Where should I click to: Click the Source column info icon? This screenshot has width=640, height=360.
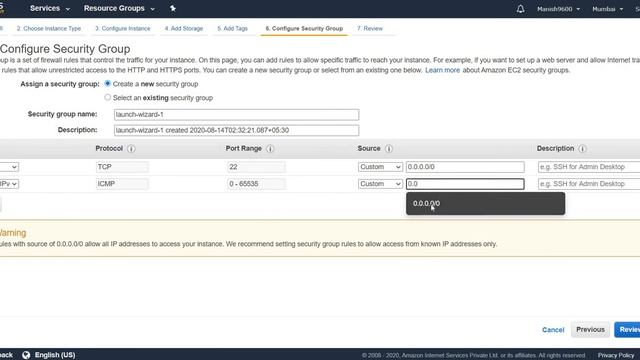click(x=389, y=149)
